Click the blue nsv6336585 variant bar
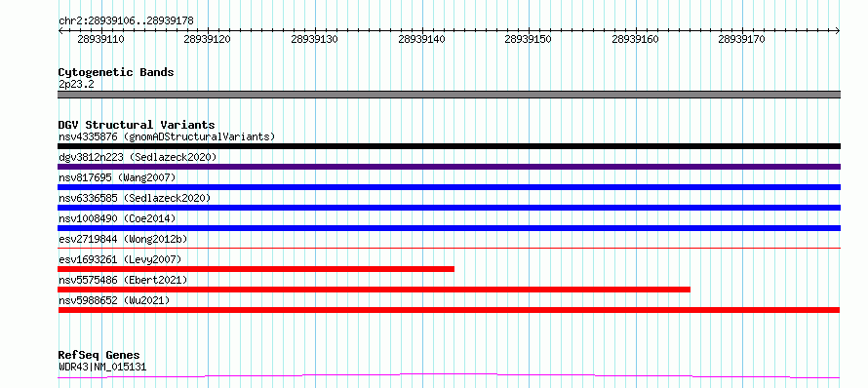 pyautogui.click(x=449, y=208)
